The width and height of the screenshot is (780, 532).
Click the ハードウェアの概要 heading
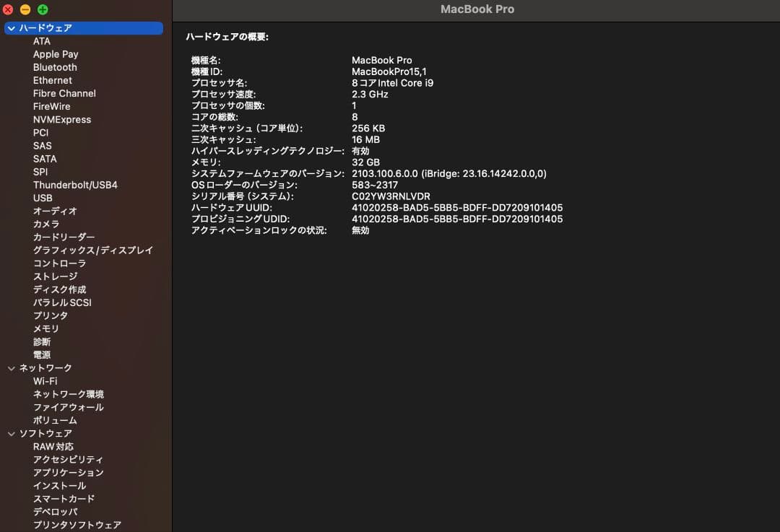(x=227, y=37)
